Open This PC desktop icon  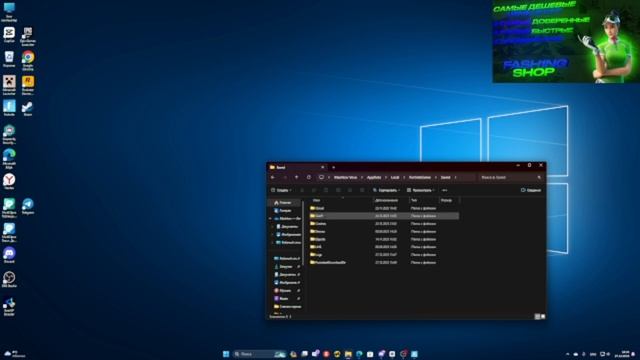(x=9, y=12)
